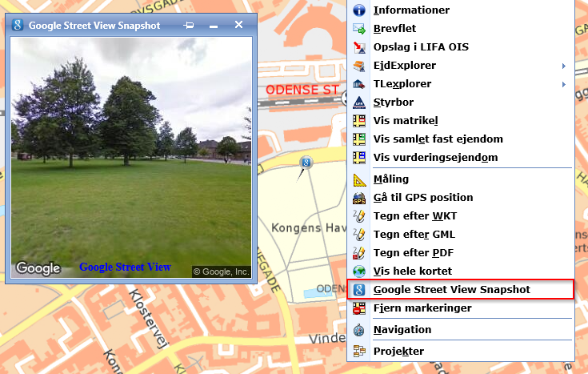Click the Google logo in snapshot

[x=38, y=268]
